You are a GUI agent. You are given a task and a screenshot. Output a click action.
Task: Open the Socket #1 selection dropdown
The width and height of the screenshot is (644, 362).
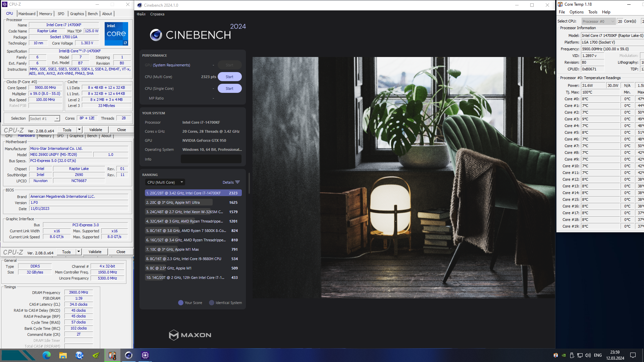(44, 118)
